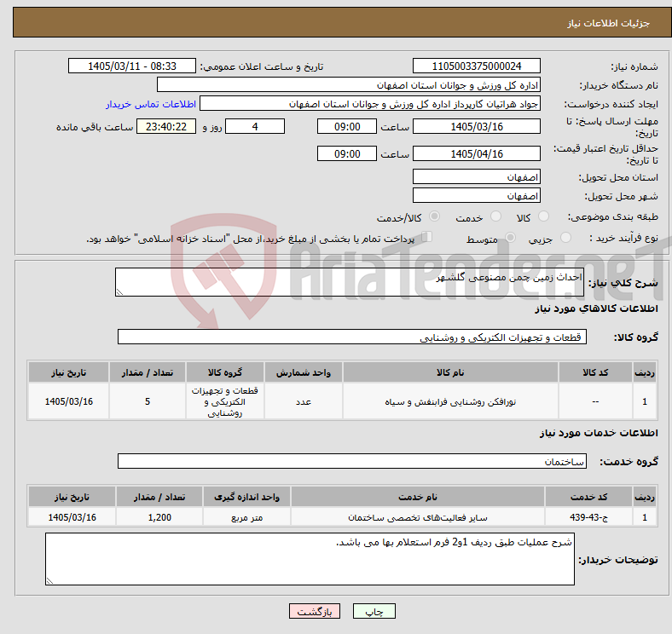Click the goods table date cell 1405/03/16
672x634 pixels.
68,401
